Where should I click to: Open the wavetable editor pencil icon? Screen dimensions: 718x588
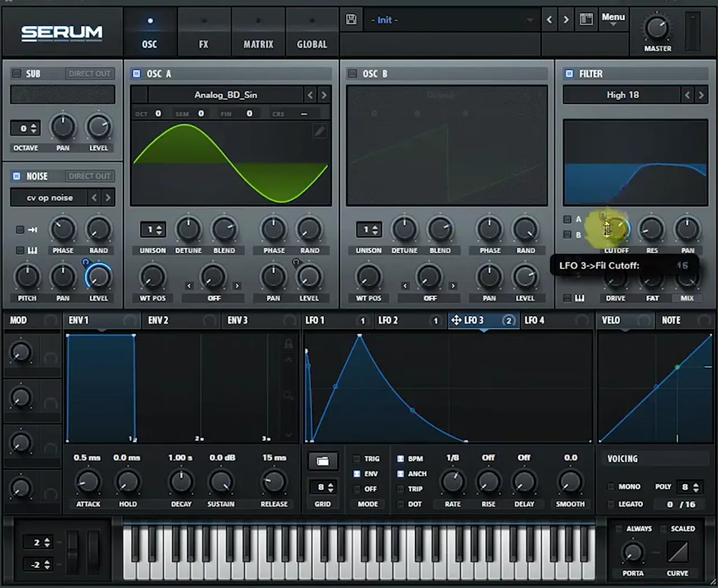point(320,131)
